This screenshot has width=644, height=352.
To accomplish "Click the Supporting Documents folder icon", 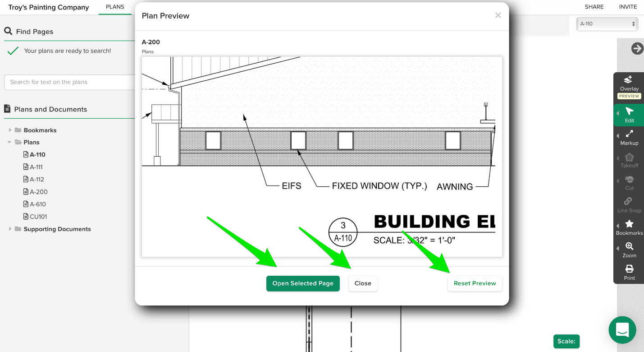I will [x=18, y=229].
